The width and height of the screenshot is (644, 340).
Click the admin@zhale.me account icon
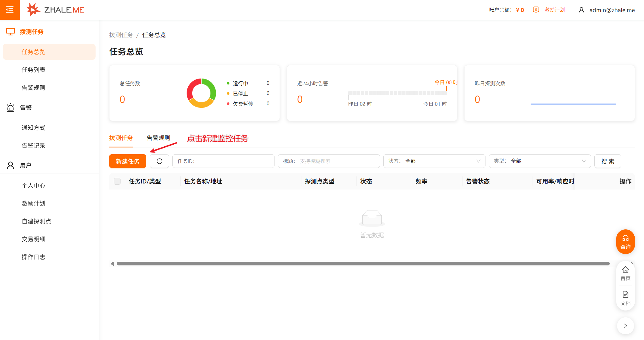(582, 10)
